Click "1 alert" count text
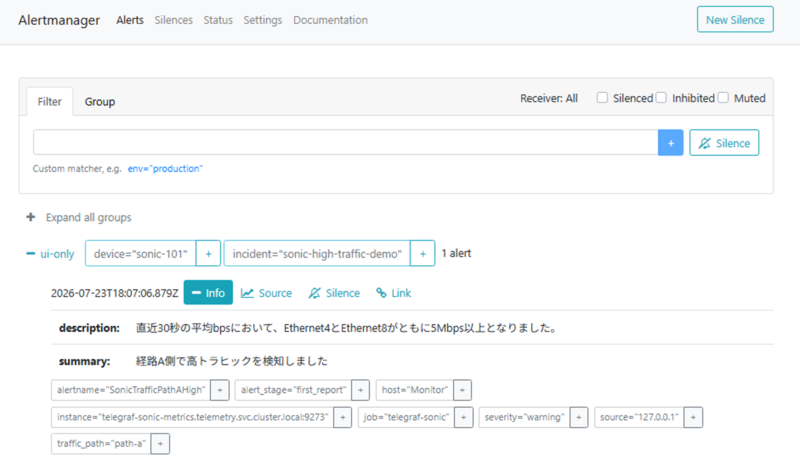This screenshot has width=800, height=468. coord(456,253)
